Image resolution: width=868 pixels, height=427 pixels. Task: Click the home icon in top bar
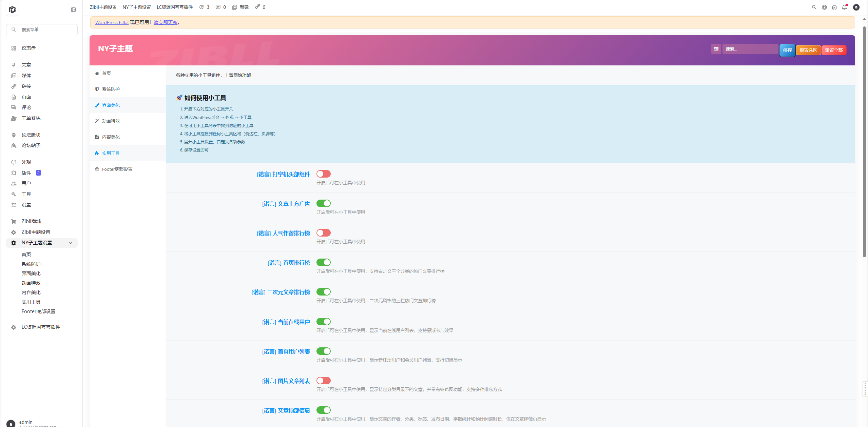(834, 7)
